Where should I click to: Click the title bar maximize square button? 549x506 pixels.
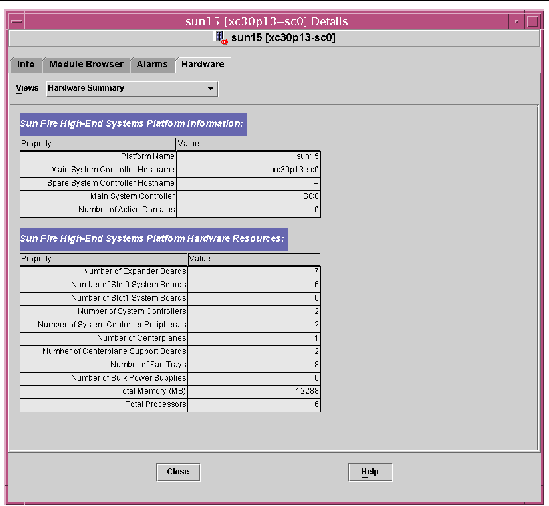533,22
